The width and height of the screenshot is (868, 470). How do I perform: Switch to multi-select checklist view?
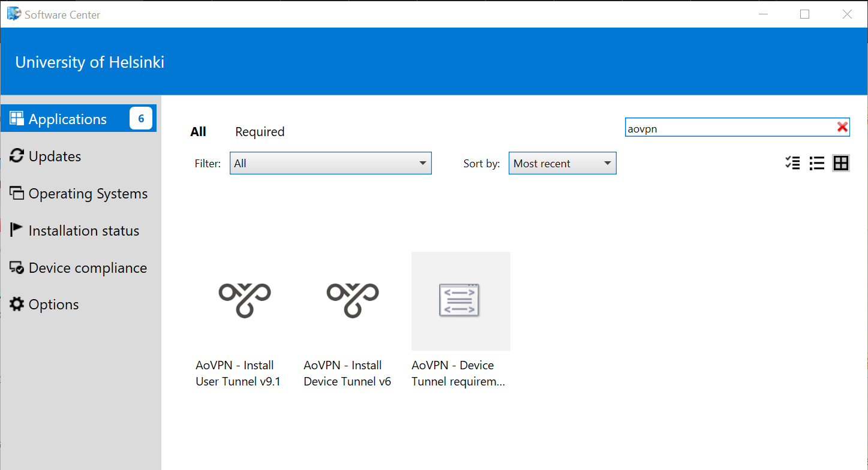click(792, 163)
